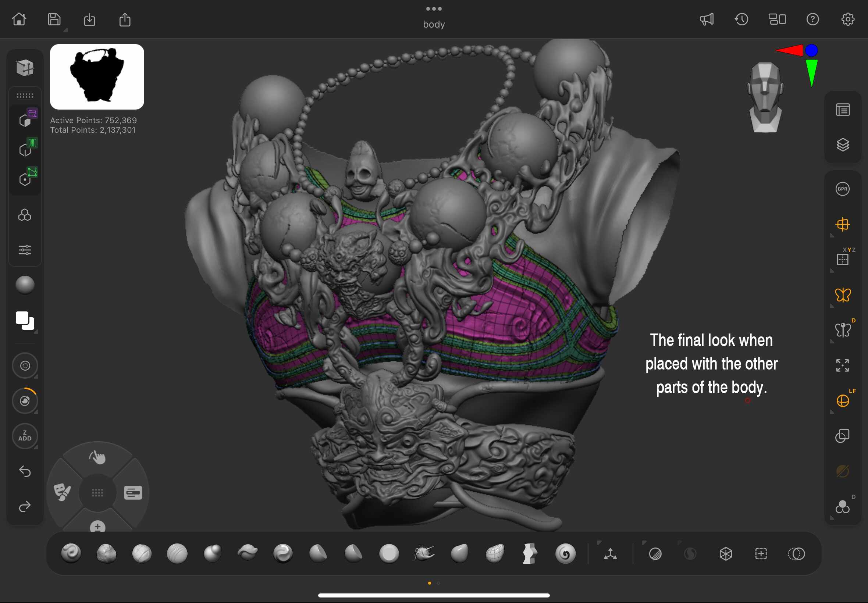Open the hand gesture segment in radial menu
868x603 pixels.
pos(97,457)
